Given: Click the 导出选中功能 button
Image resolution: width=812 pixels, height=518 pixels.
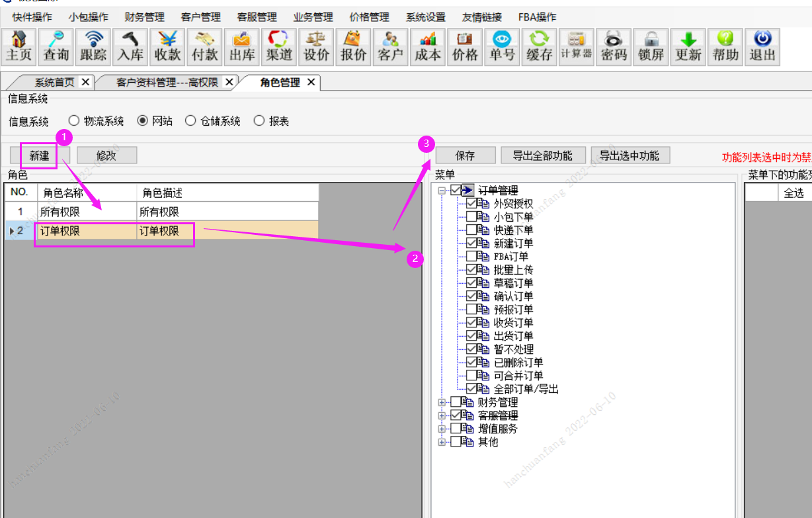Looking at the screenshot, I should (629, 155).
